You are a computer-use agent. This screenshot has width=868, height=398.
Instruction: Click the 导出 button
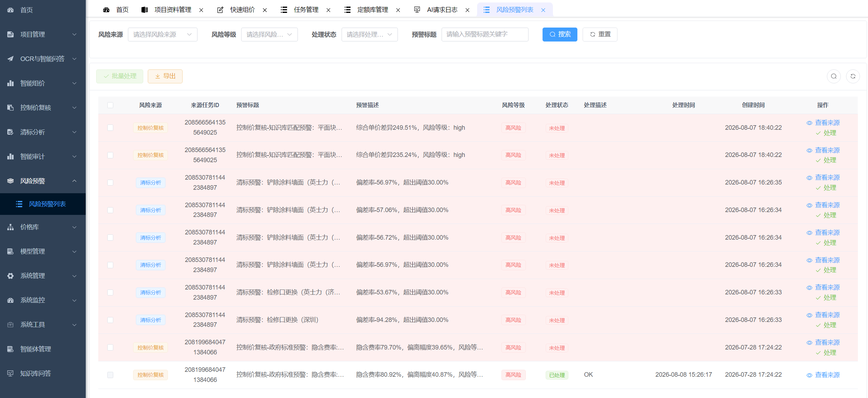click(x=165, y=76)
